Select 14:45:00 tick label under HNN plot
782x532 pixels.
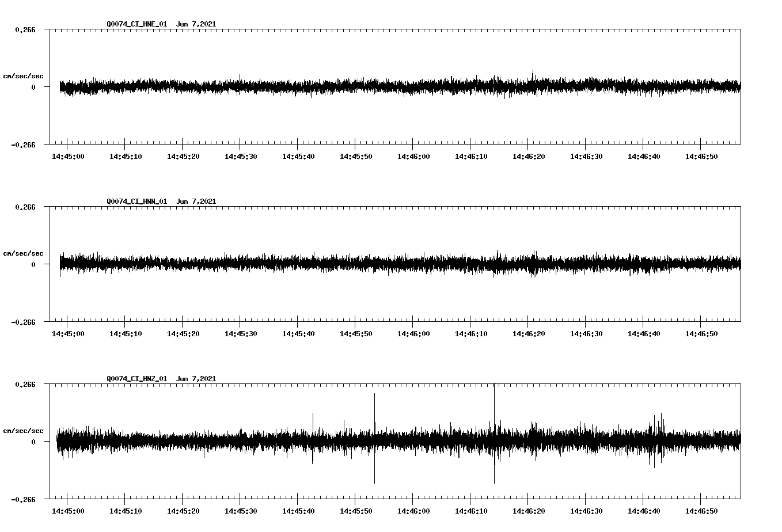68,334
